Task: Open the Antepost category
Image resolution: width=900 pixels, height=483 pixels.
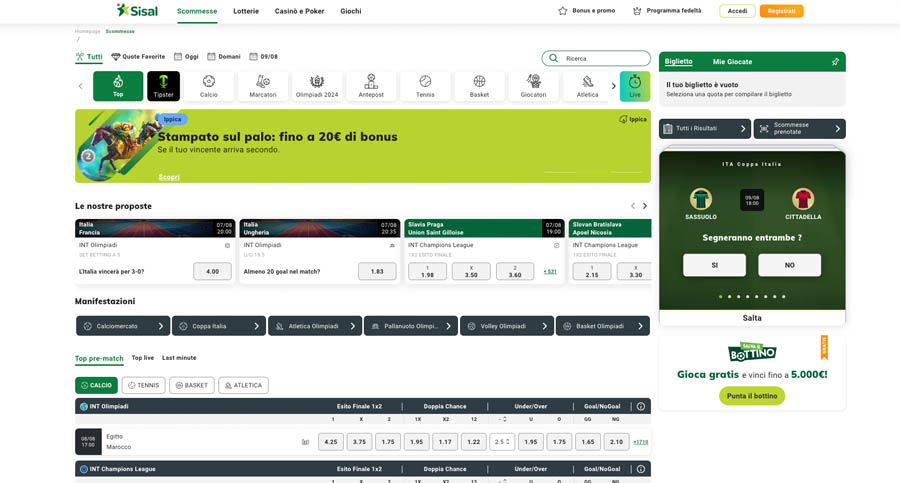Action: click(371, 86)
